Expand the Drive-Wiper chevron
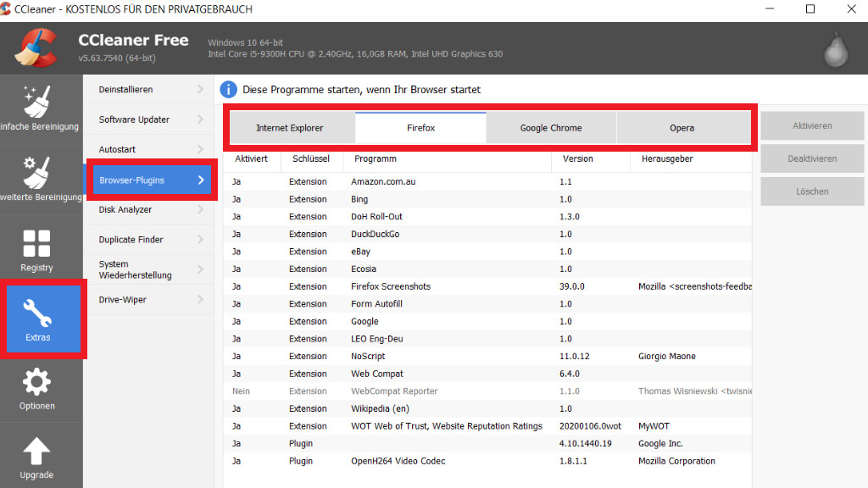The height and width of the screenshot is (488, 868). pos(201,299)
